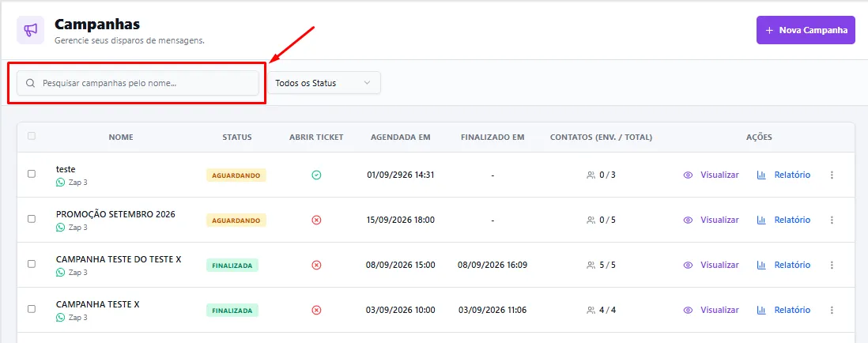868x343 pixels.
Task: Click WhatsApp icon under CAMPANHA TESTE X
Action: pyautogui.click(x=60, y=318)
